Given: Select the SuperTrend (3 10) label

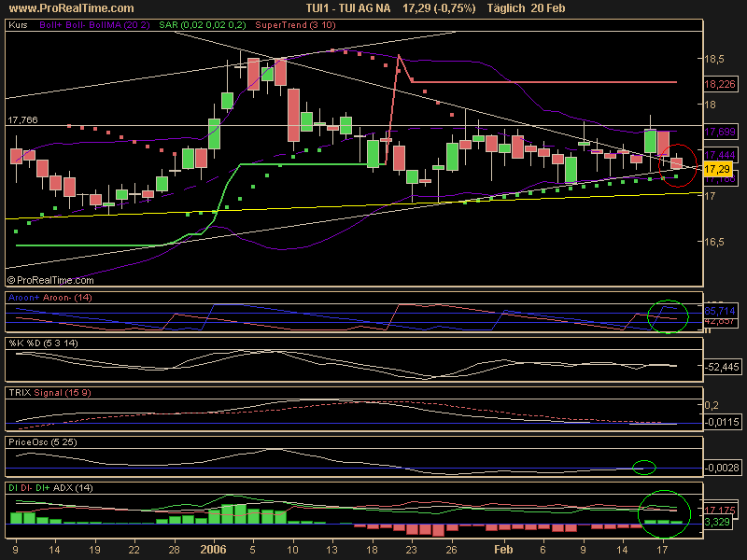Looking at the screenshot, I should tap(295, 25).
